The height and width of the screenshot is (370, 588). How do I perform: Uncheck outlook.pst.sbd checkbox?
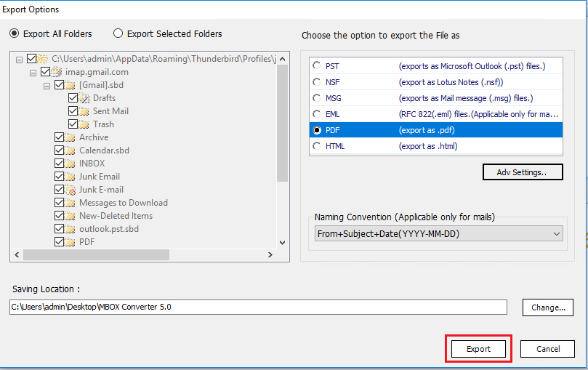point(60,229)
